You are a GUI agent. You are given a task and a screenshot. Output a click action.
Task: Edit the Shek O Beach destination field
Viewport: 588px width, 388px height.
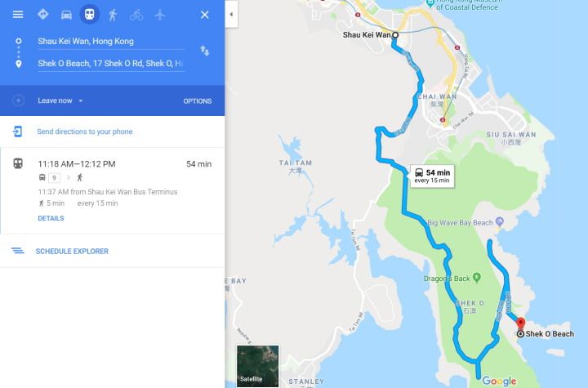pyautogui.click(x=110, y=64)
